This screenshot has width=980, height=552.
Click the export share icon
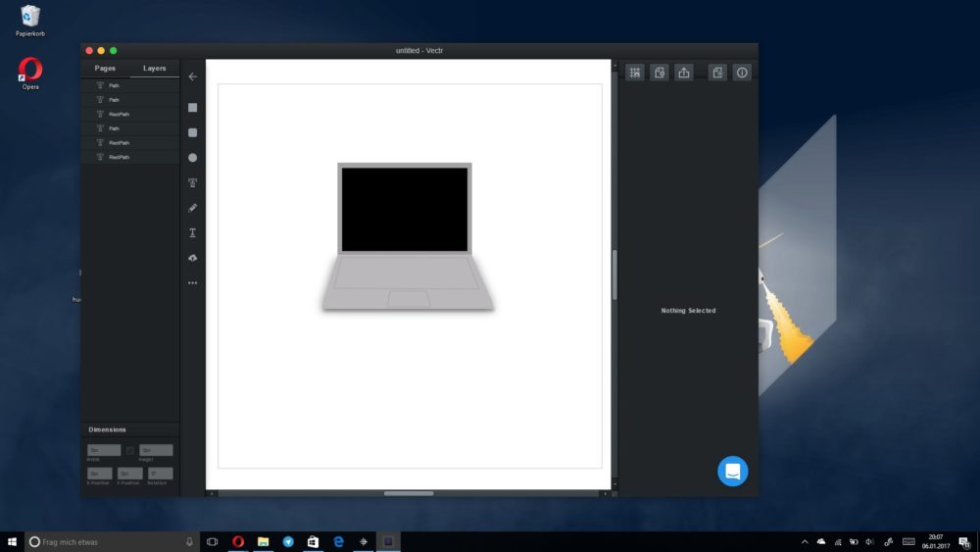pos(684,73)
